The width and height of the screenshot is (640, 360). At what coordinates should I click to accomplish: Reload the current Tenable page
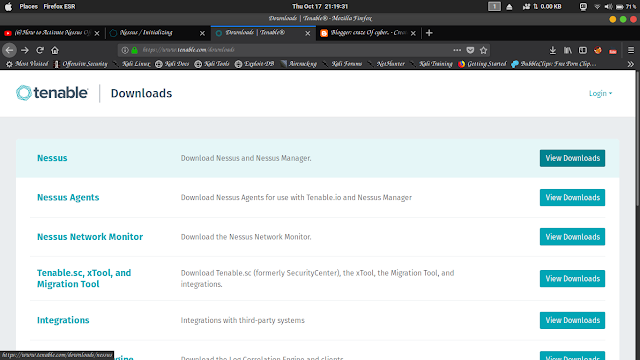pyautogui.click(x=40, y=50)
